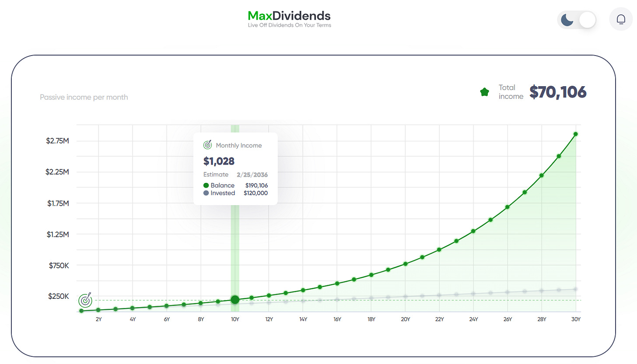The height and width of the screenshot is (364, 637).
Task: Select the 6Y balance data point
Action: coord(167,306)
